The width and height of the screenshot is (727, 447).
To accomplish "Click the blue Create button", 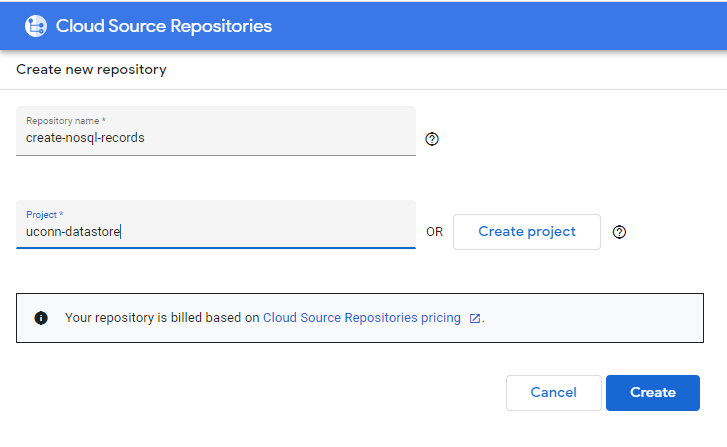I will pyautogui.click(x=652, y=393).
